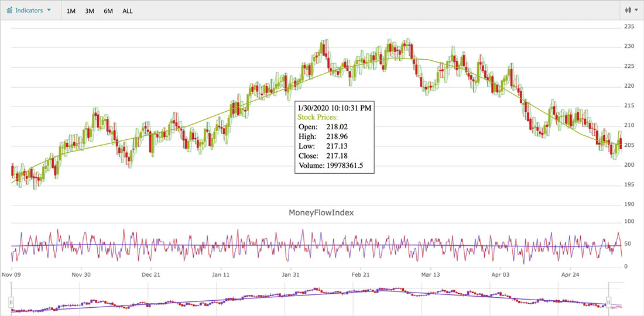
Task: Expand the chart type dropdown arrow
Action: pyautogui.click(x=636, y=11)
